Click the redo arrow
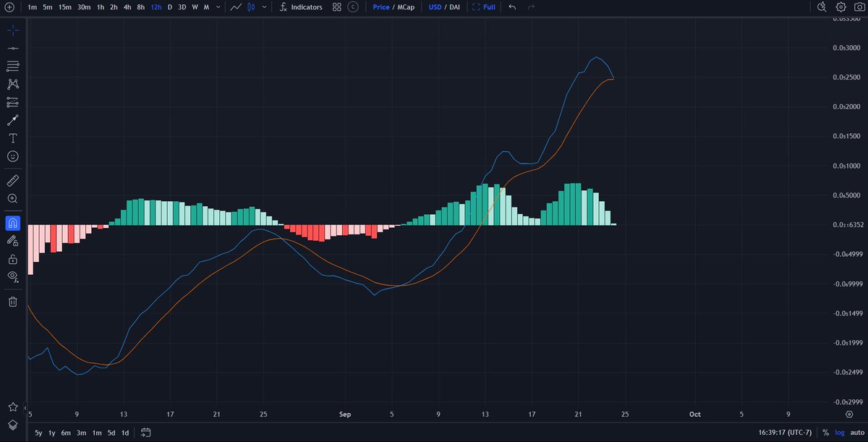This screenshot has height=442, width=868. click(532, 7)
